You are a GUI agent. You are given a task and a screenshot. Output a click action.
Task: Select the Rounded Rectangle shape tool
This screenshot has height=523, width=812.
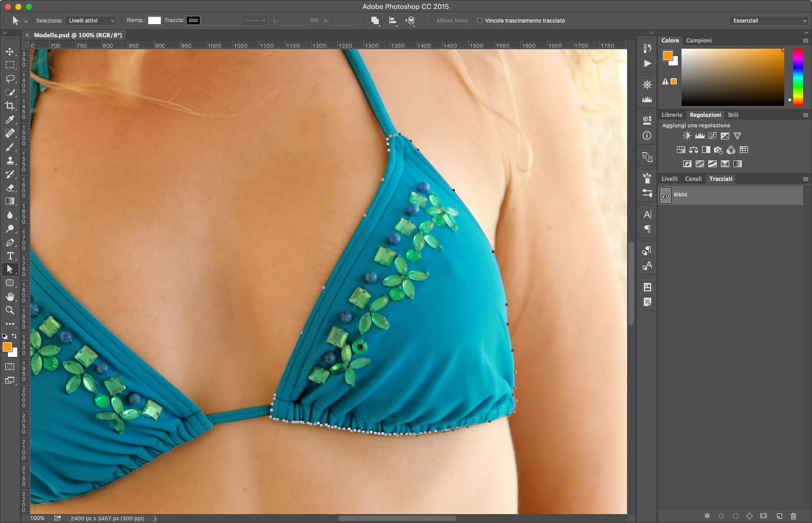pos(10,283)
